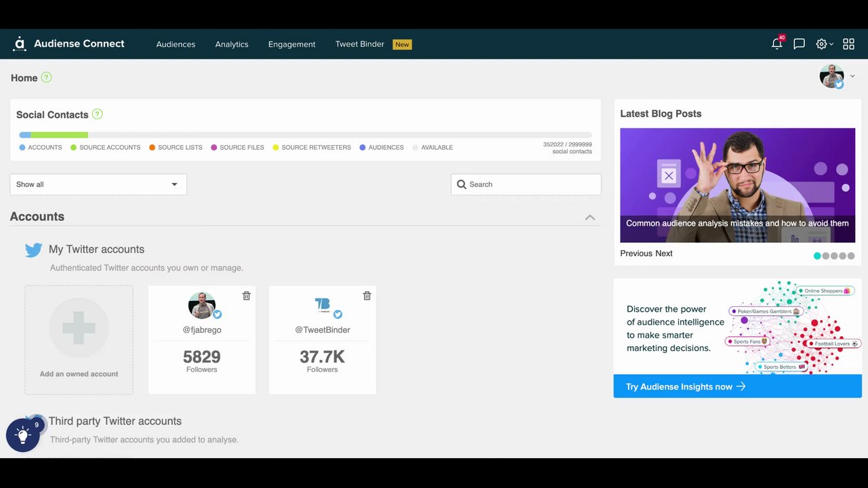Screen dimensions: 868x488
Task: Click the search magnifier icon
Action: (x=462, y=184)
